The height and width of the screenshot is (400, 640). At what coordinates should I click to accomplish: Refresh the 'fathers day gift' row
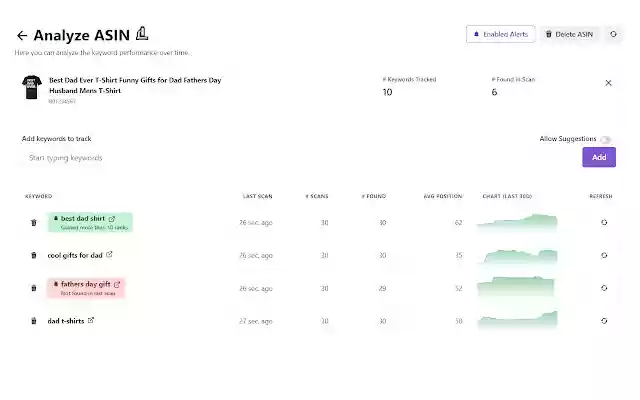click(x=604, y=288)
